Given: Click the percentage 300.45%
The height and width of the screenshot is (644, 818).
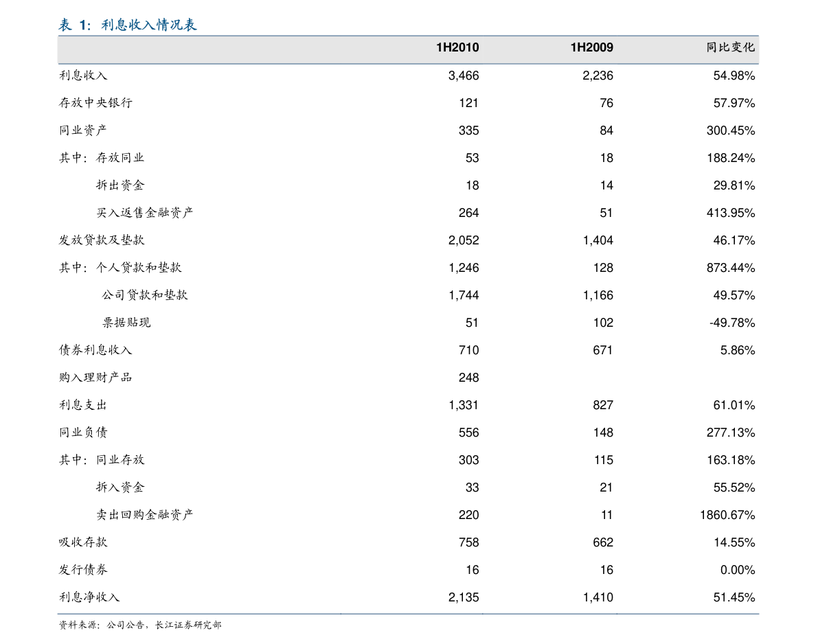Looking at the screenshot, I should pyautogui.click(x=730, y=130).
